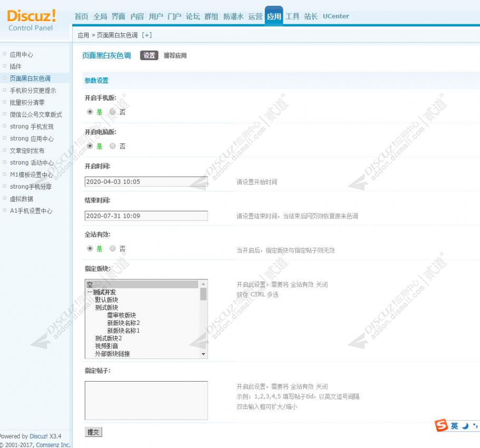The width and height of the screenshot is (480, 448).
Task: Focus the 结束时间 date field
Action: pos(146,216)
